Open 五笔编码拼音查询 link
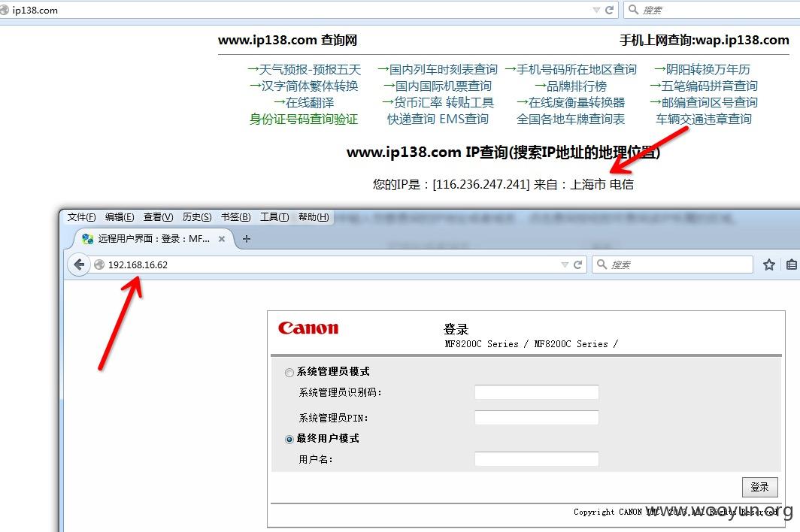 click(x=703, y=86)
